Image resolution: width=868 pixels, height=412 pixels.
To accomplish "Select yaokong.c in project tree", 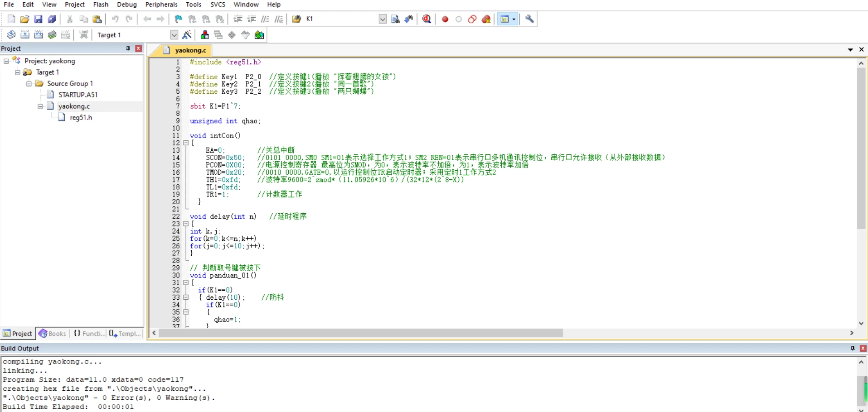I will pyautogui.click(x=74, y=106).
